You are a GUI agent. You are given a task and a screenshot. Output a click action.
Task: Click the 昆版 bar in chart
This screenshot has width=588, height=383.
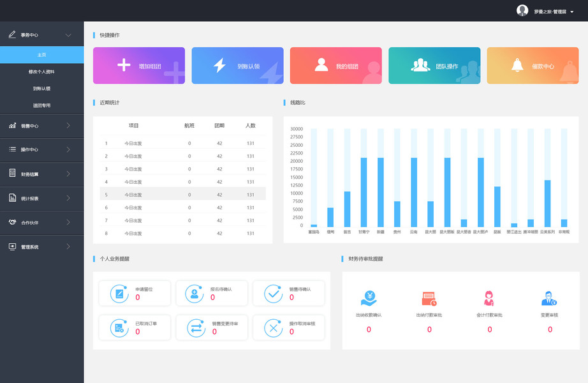click(497, 207)
